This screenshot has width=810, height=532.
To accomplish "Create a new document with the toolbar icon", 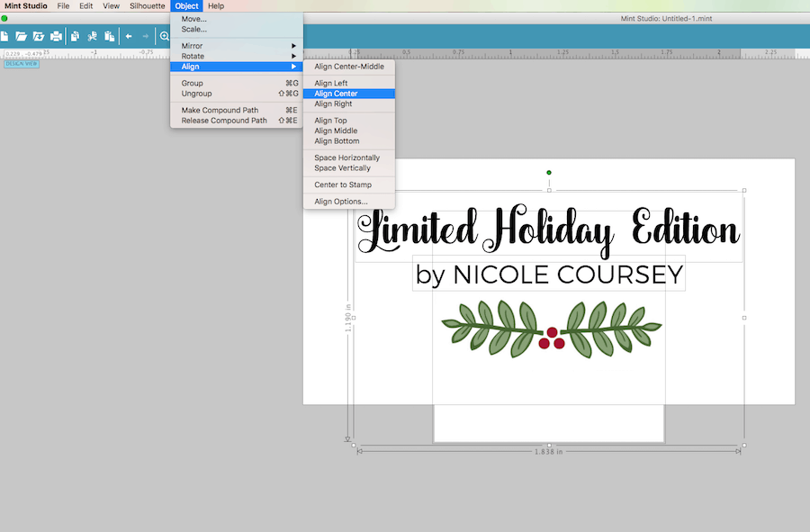I will (4, 36).
